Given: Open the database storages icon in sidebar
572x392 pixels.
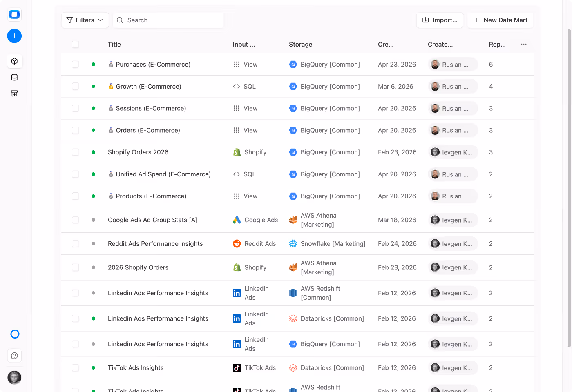Looking at the screenshot, I should 14,78.
